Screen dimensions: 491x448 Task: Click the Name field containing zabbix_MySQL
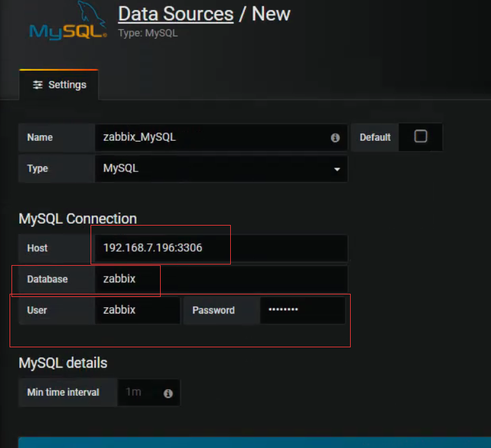221,138
